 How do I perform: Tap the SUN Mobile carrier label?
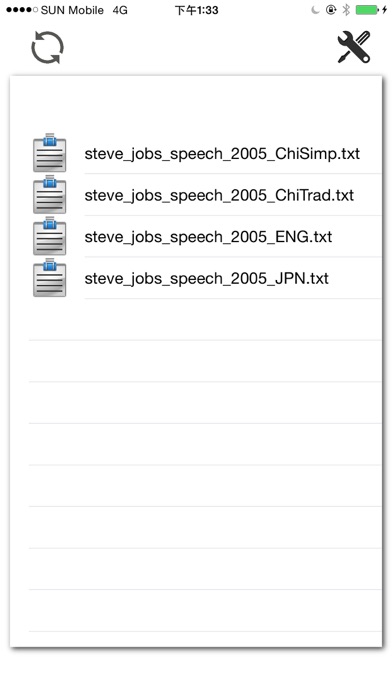72,10
